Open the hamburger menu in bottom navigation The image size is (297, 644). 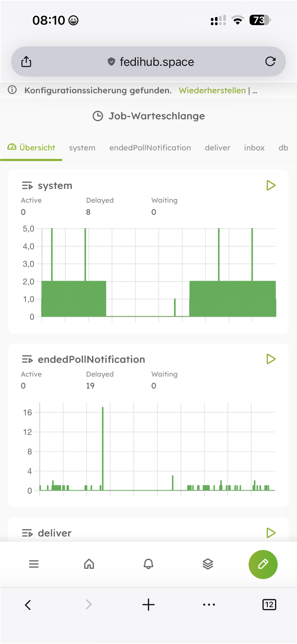point(34,564)
